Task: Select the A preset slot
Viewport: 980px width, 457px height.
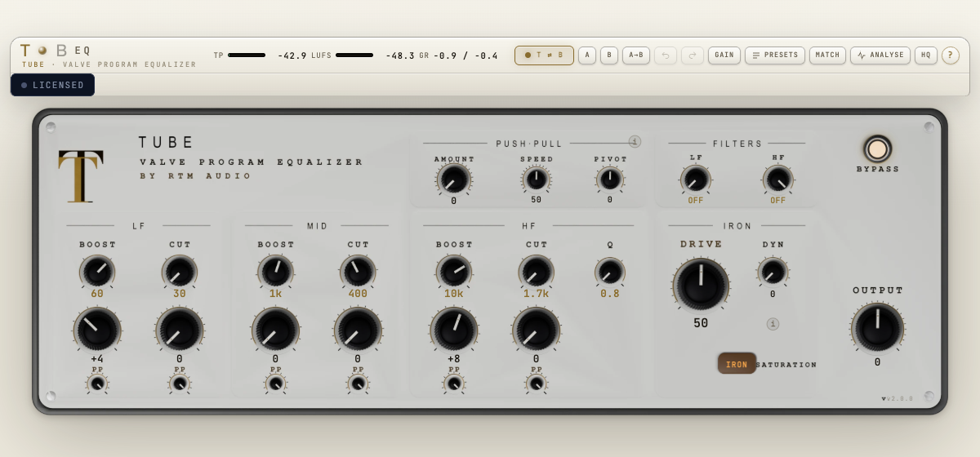Action: click(587, 55)
